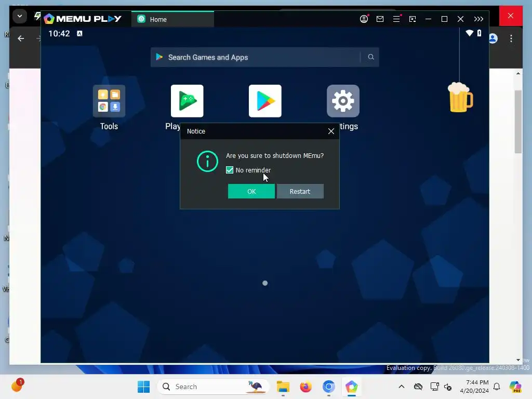The image size is (532, 399).
Task: Click the red close button of the outer window
Action: tap(511, 16)
